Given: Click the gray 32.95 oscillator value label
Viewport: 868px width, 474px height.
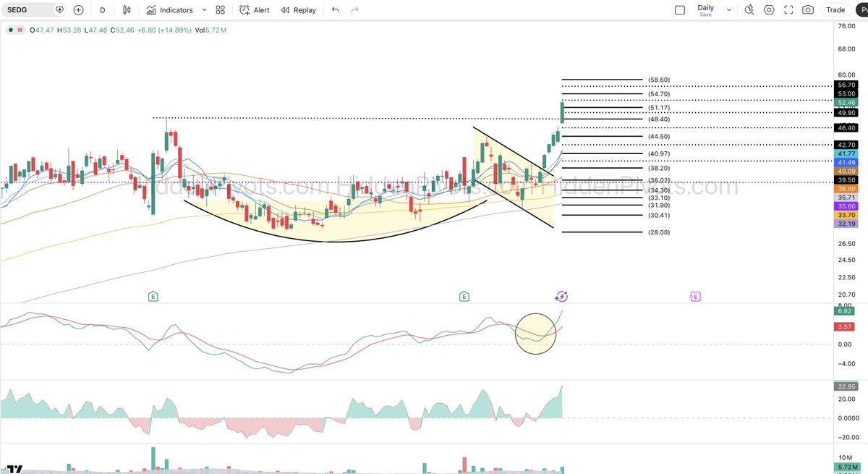Looking at the screenshot, I should pos(846,386).
